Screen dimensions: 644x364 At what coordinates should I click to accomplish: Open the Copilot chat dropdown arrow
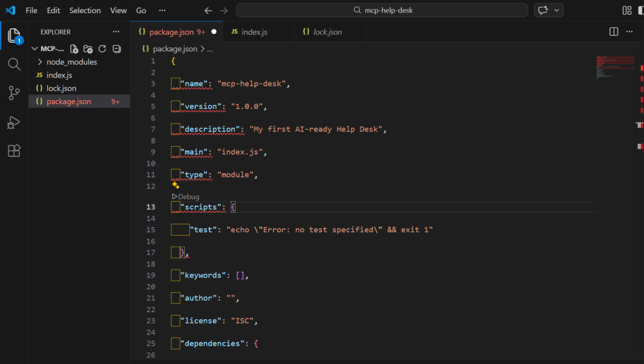coord(557,10)
